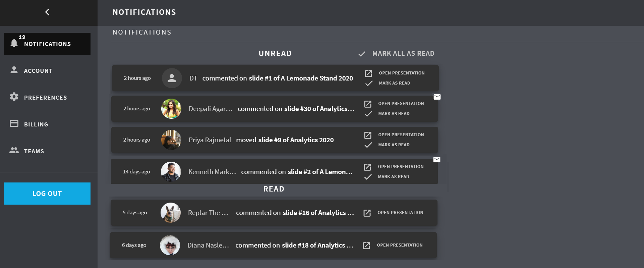Screen dimensions: 644x268
Task: Click envelope icon on Kenneth Mark notification
Action: pos(437,160)
